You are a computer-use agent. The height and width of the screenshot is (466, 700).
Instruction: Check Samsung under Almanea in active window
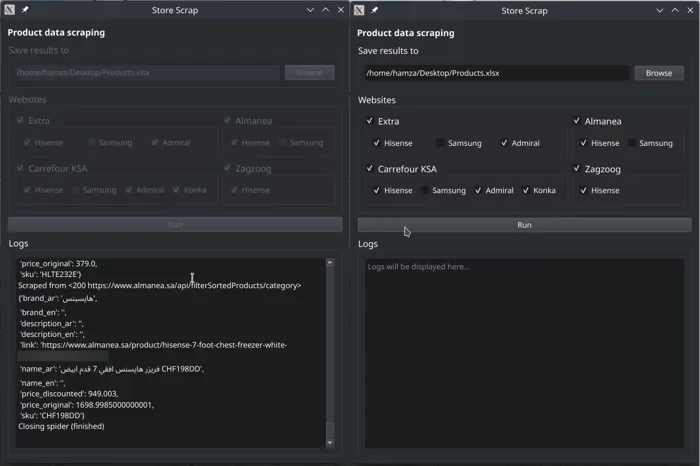click(632, 144)
